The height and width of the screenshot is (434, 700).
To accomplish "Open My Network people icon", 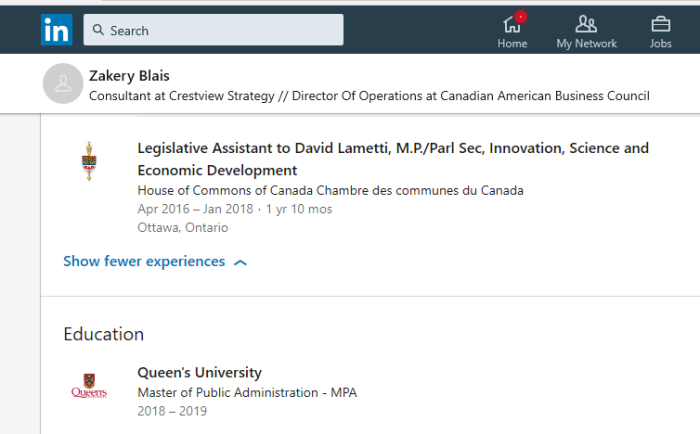I will (x=586, y=24).
